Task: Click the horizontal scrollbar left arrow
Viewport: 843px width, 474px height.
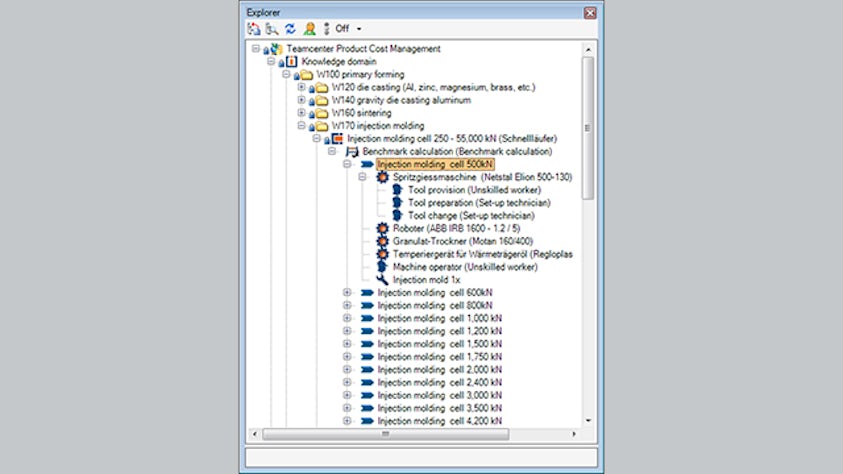Action: (x=255, y=434)
